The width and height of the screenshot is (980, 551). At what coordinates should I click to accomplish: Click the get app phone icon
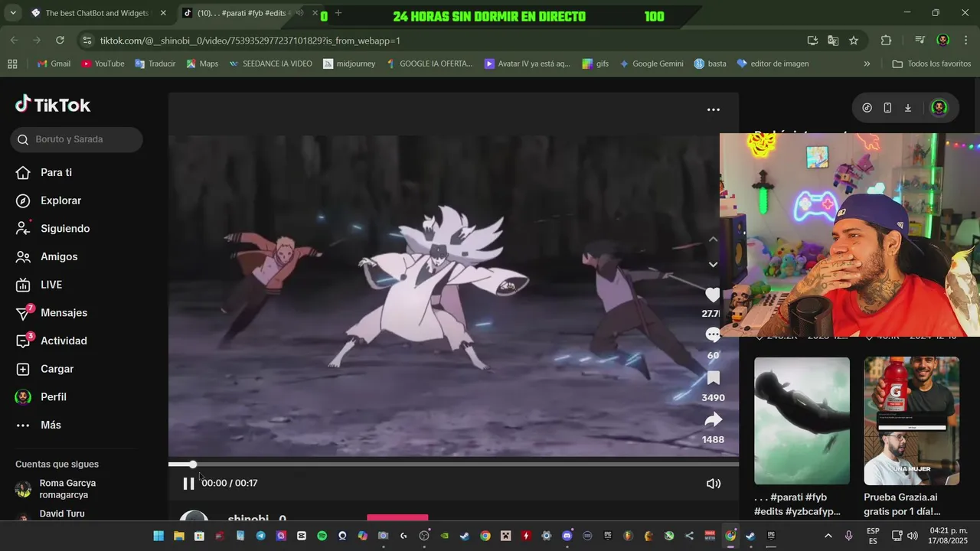887,108
